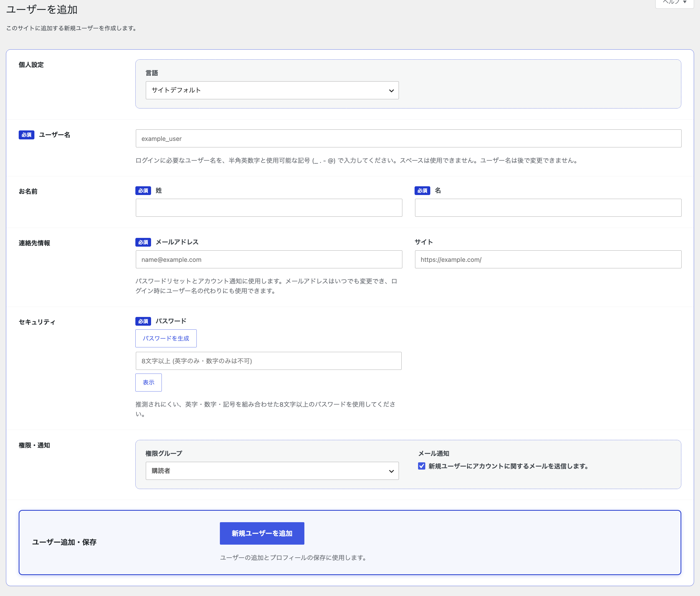The height and width of the screenshot is (596, 700).
Task: Click the 言語 label
Action: click(152, 73)
